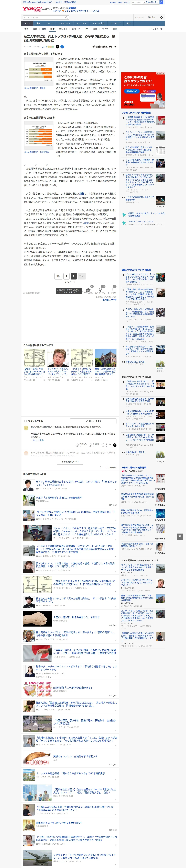
Task: Expand the first comment with …もっと見る
Action: click(x=37, y=440)
